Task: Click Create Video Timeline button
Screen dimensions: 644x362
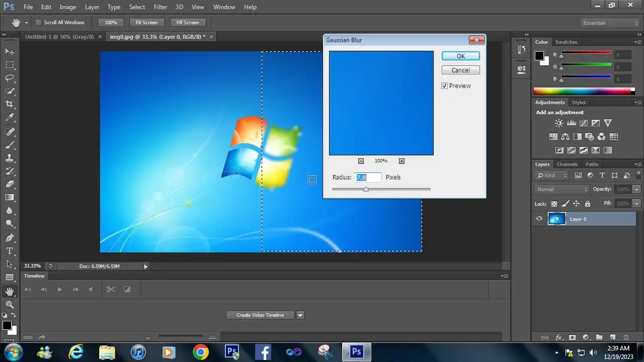Action: [260, 315]
